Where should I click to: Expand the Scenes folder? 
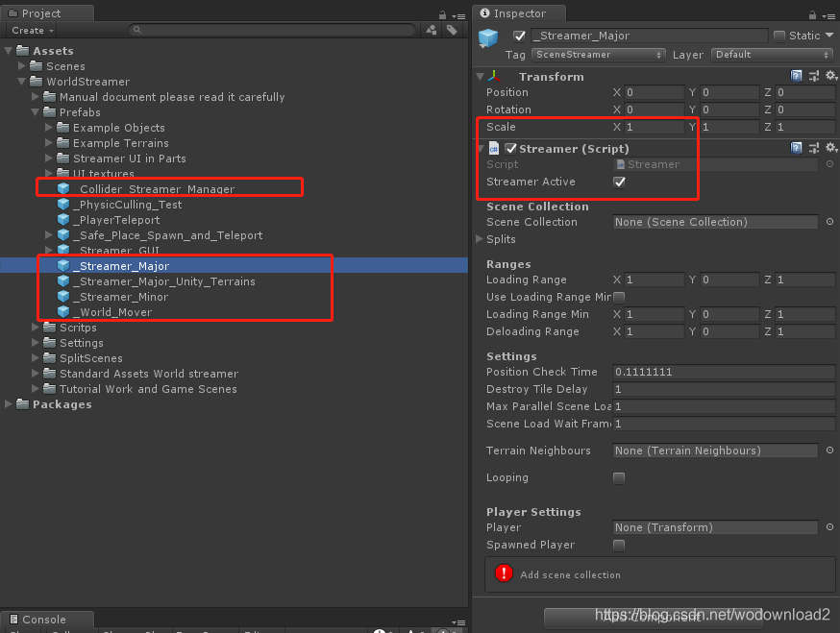21,66
